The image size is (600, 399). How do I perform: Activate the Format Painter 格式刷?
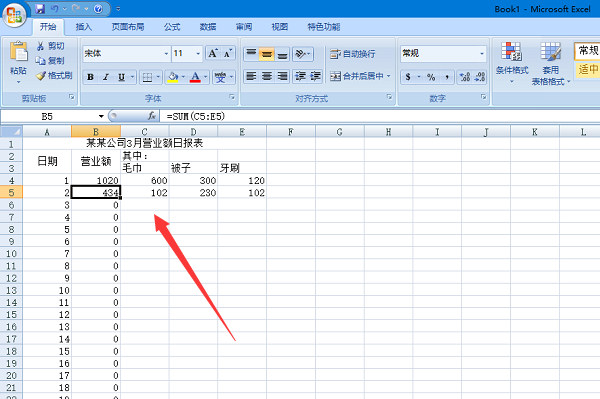click(54, 76)
